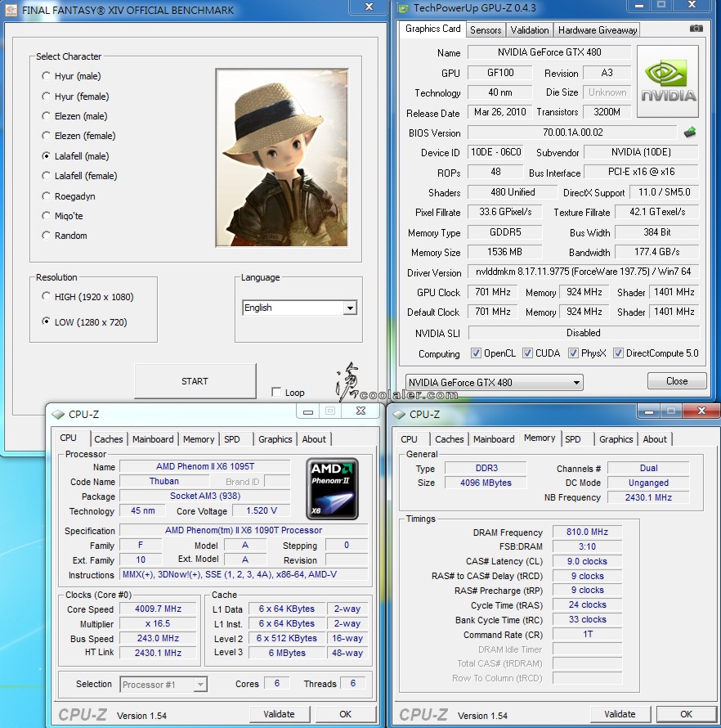The width and height of the screenshot is (721, 728).
Task: Click the title icon of the CPU-Z processor window
Action: point(58,414)
